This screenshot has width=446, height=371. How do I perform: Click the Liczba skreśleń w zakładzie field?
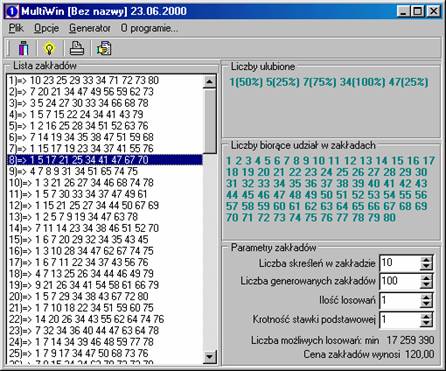(x=399, y=263)
